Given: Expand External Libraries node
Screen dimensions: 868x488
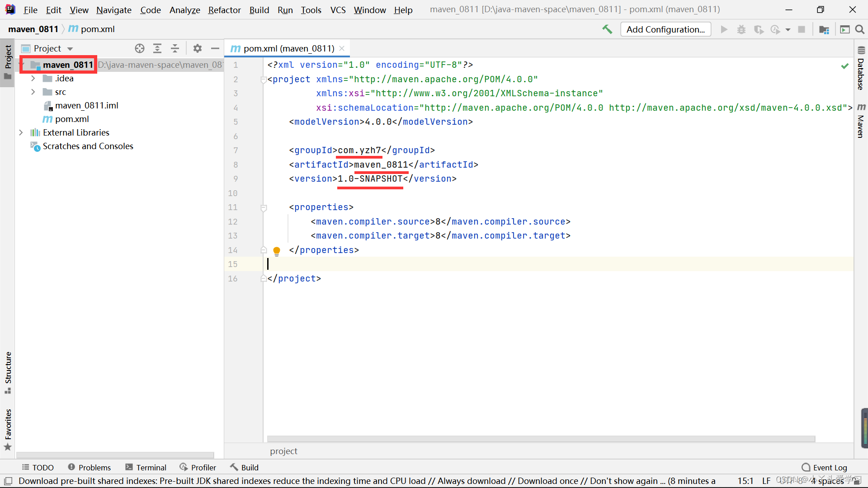Looking at the screenshot, I should coord(21,133).
